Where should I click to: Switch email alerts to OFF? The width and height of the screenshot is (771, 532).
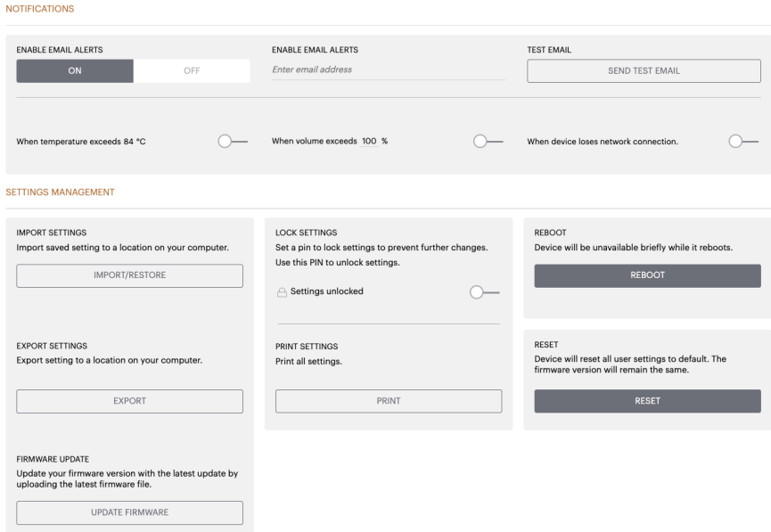pos(192,71)
